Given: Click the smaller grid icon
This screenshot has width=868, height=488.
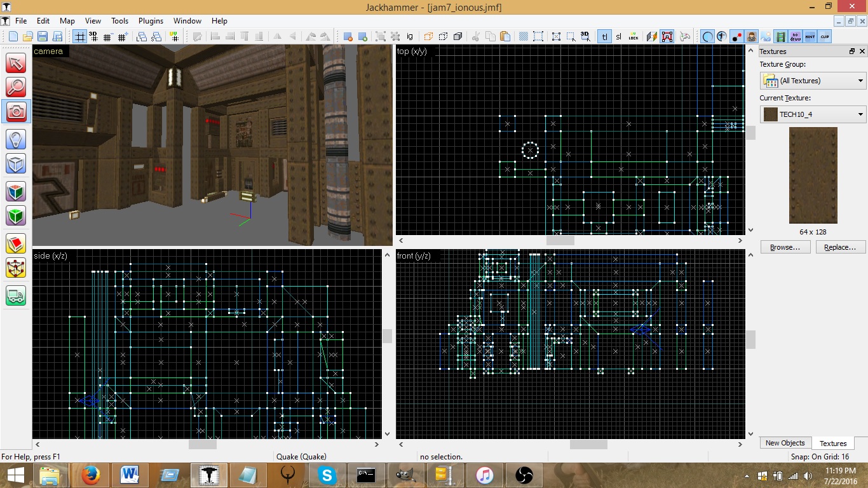Looking at the screenshot, I should click(x=108, y=36).
